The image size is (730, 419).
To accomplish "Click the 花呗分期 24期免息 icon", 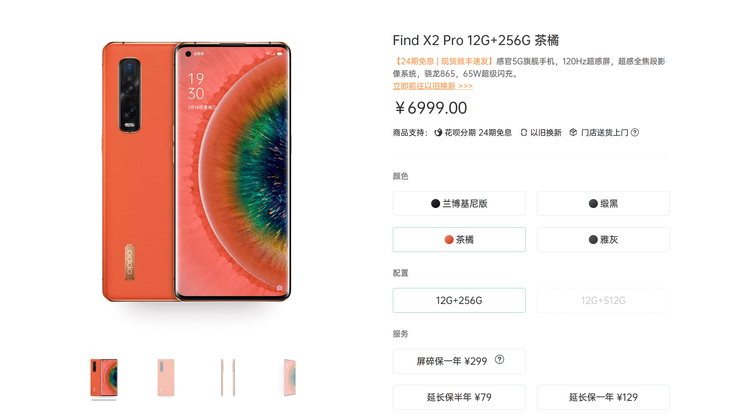I will (438, 133).
